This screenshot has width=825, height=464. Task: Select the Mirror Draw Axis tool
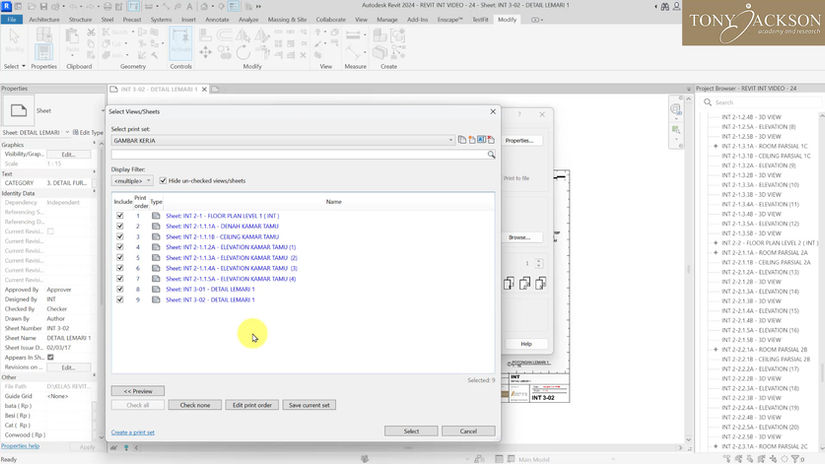click(x=261, y=35)
